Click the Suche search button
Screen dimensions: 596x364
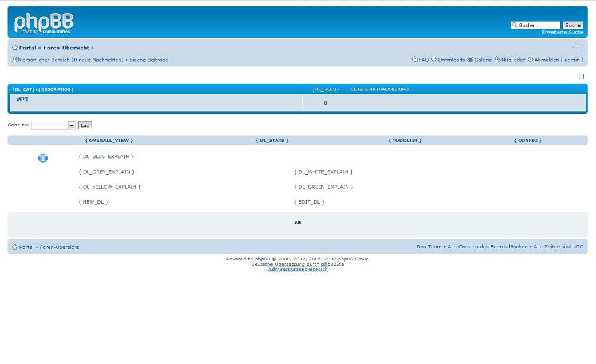tap(573, 25)
